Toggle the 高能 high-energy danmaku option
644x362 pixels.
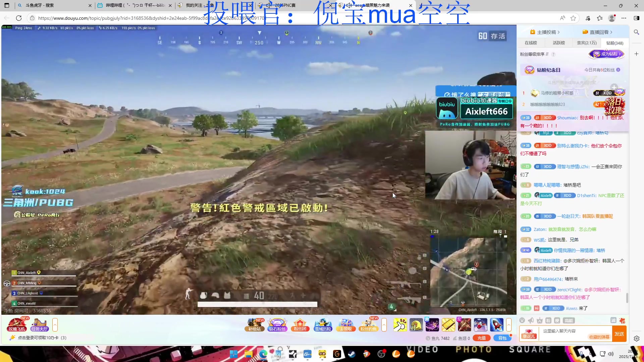pos(569,320)
